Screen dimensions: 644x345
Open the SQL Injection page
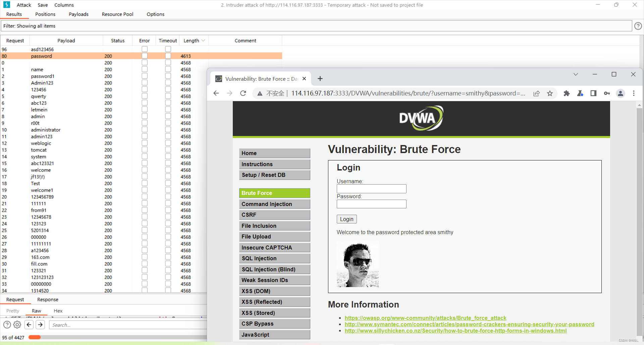pyautogui.click(x=274, y=258)
